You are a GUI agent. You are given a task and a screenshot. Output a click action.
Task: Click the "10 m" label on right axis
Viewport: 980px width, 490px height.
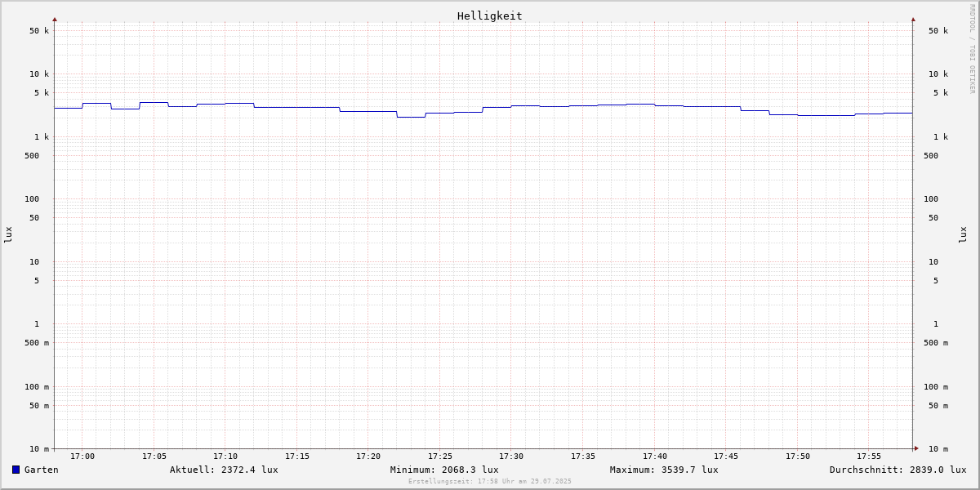(x=938, y=449)
